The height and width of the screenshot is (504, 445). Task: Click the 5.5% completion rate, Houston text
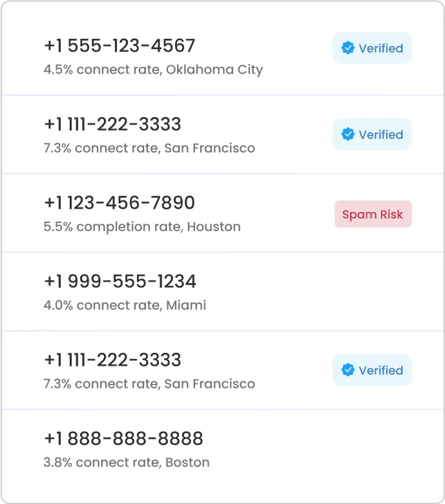(x=142, y=227)
